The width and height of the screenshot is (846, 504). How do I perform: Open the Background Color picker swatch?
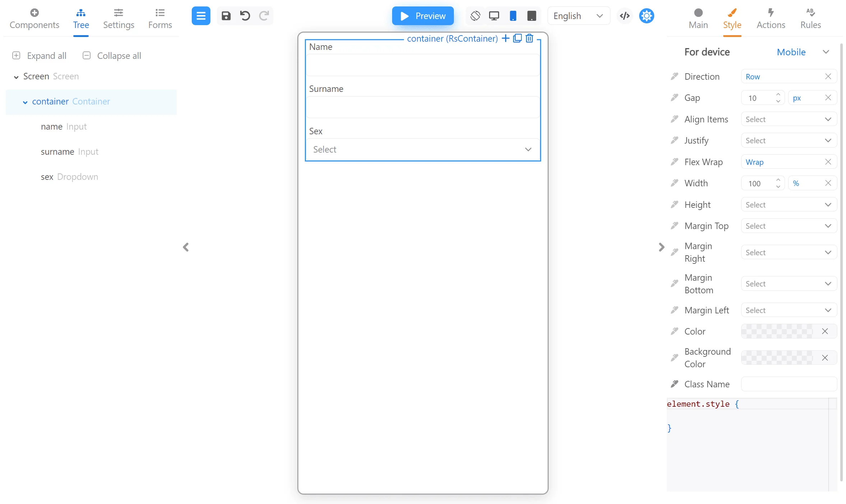pyautogui.click(x=777, y=358)
